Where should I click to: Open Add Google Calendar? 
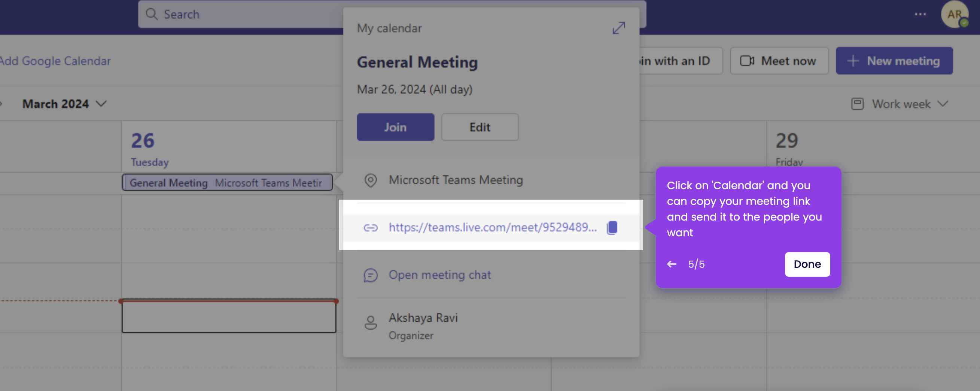pos(55,61)
